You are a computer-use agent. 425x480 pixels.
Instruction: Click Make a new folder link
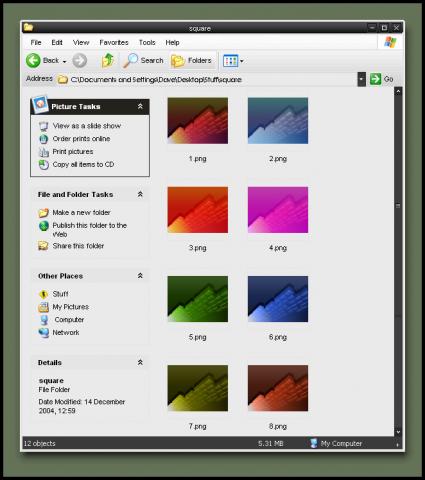(x=81, y=212)
